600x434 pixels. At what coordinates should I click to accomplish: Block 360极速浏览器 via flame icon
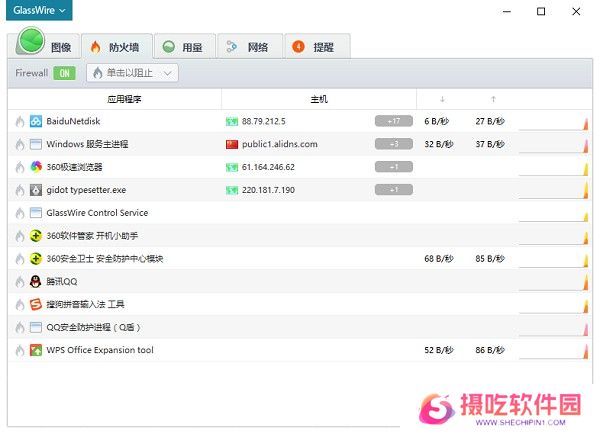click(20, 167)
